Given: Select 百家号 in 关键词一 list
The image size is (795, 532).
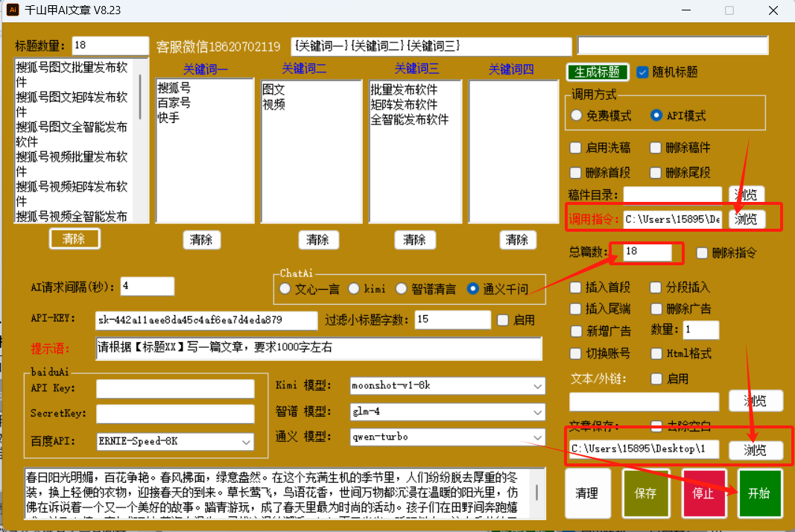Looking at the screenshot, I should (x=174, y=103).
